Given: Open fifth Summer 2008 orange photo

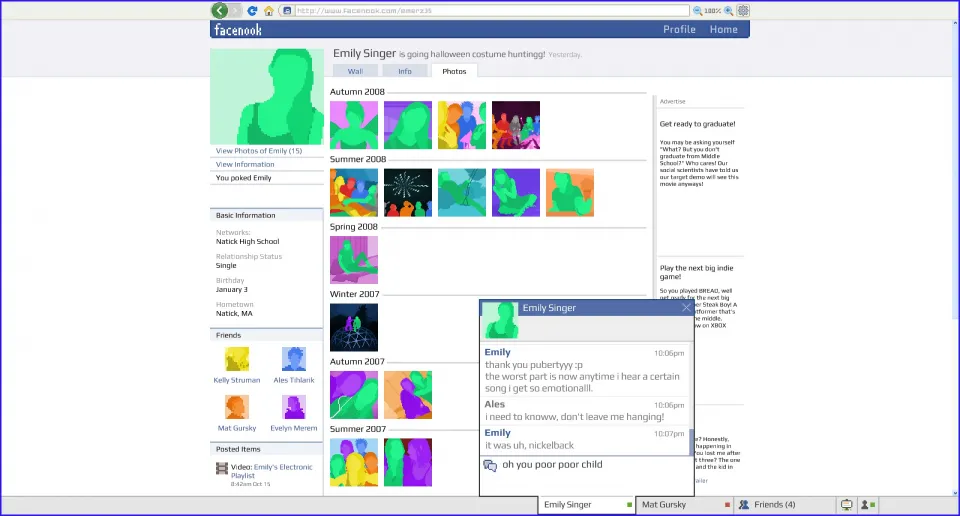Looking at the screenshot, I should [570, 192].
